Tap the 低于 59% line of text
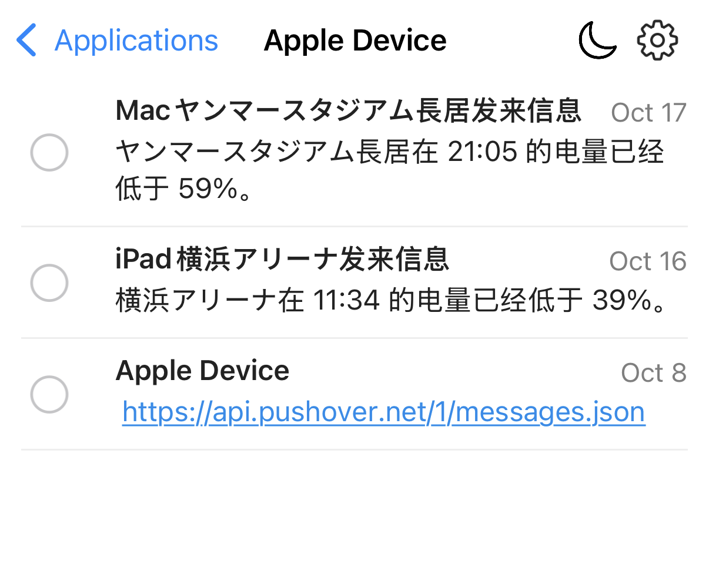This screenshot has height=588, width=709. pos(183,189)
